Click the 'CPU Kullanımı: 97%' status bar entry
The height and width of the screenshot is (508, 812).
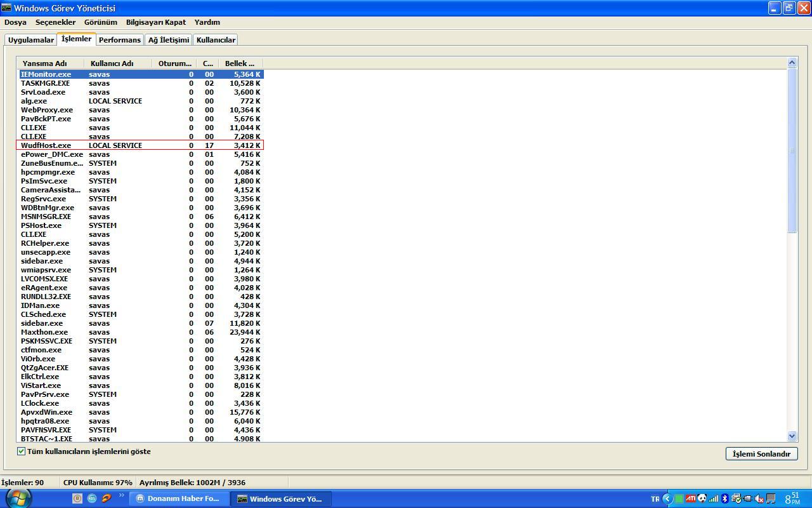(x=98, y=483)
